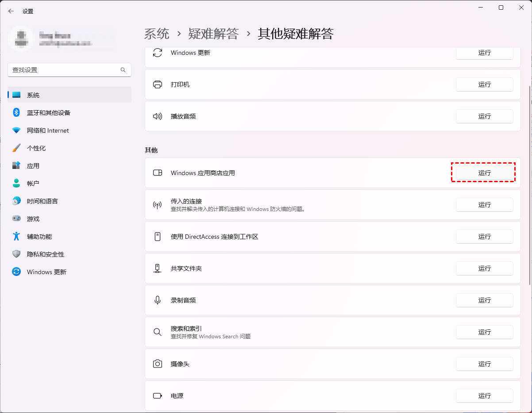532x413 pixels.
Task: Click the back arrow in title bar
Action: pos(11,11)
